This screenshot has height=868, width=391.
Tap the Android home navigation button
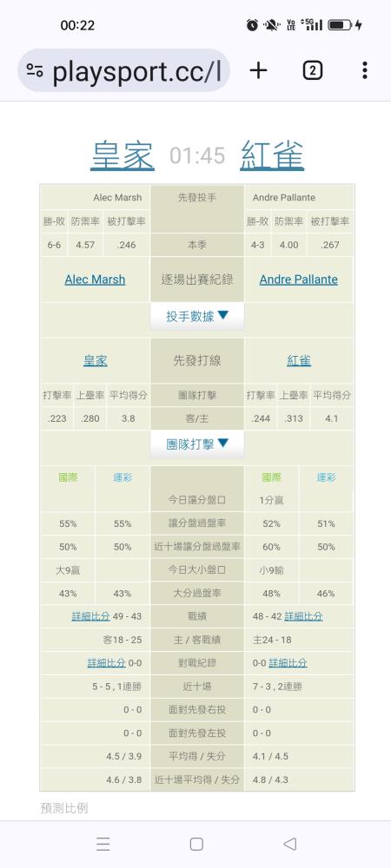pyautogui.click(x=196, y=844)
